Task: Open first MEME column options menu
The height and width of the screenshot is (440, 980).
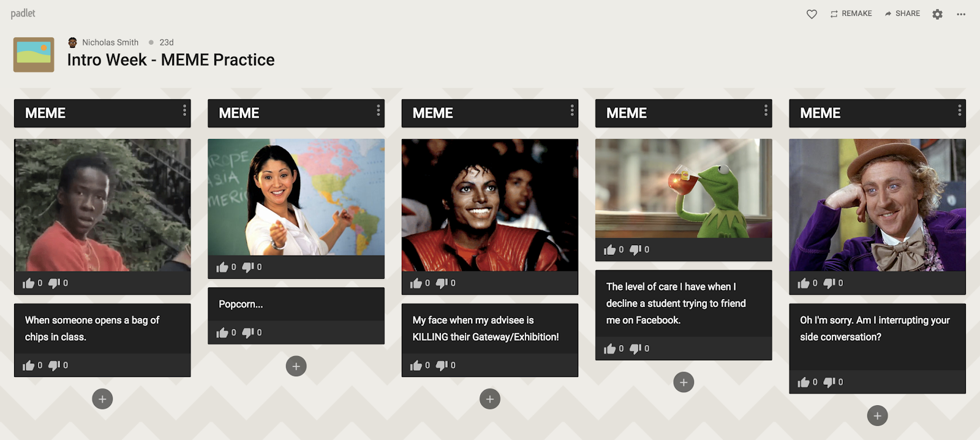Action: pos(184,110)
